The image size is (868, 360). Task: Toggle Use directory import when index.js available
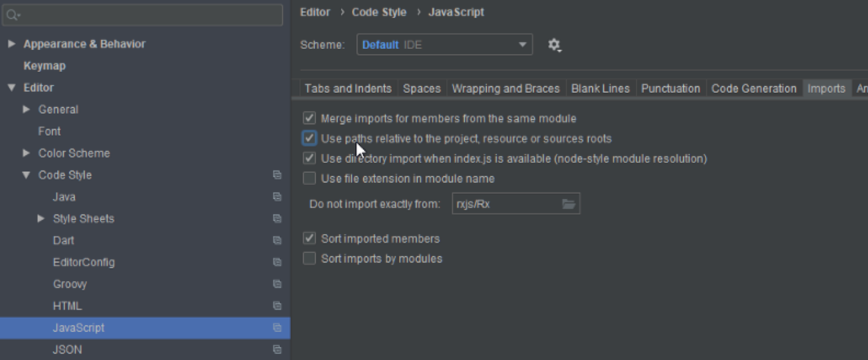(x=309, y=158)
